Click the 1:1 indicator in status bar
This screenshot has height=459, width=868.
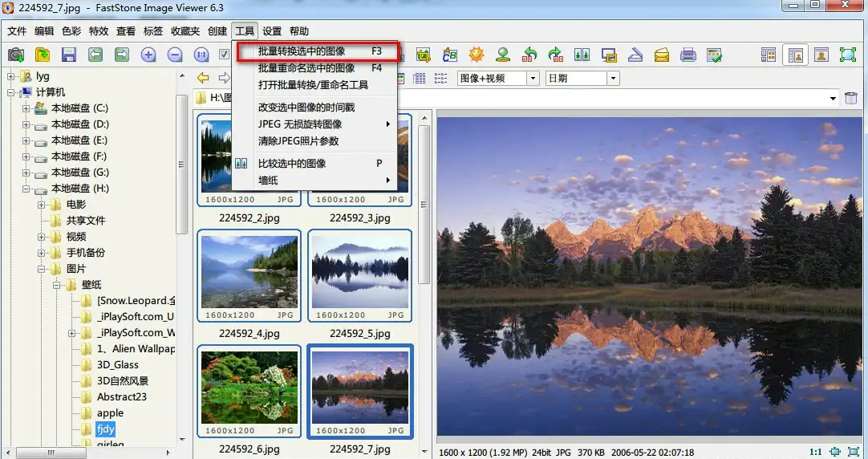[816, 452]
